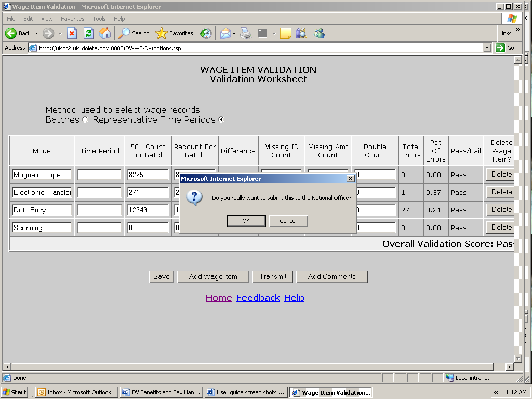Click the Print toolbar icon

[x=246, y=33]
